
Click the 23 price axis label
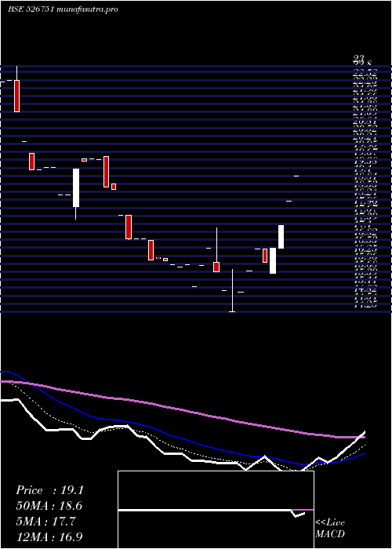point(358,58)
